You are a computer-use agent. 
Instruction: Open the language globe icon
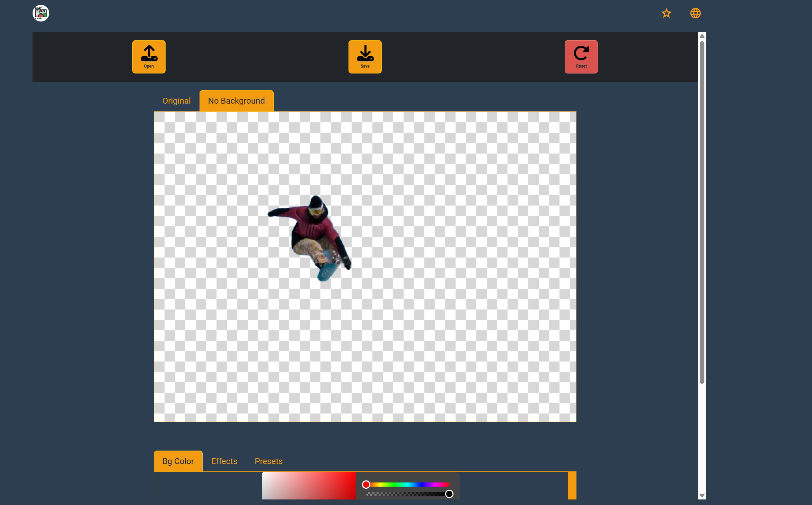pyautogui.click(x=695, y=13)
